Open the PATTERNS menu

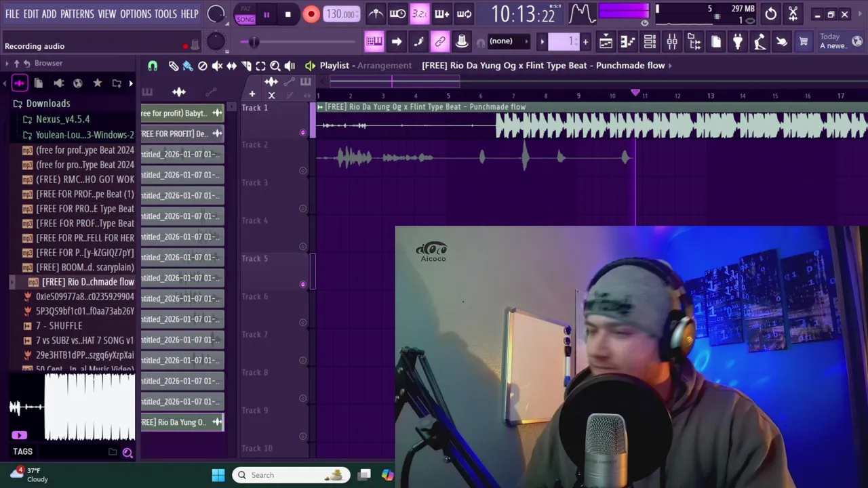[77, 14]
